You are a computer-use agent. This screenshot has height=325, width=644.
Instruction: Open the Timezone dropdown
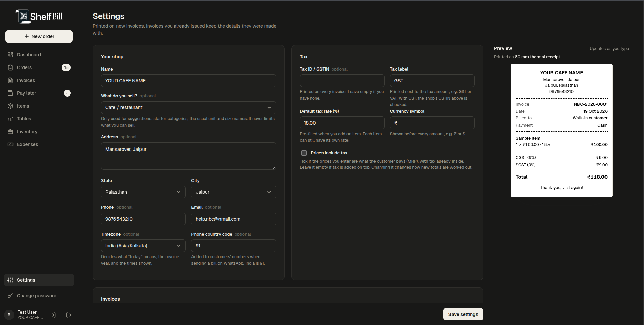(143, 246)
